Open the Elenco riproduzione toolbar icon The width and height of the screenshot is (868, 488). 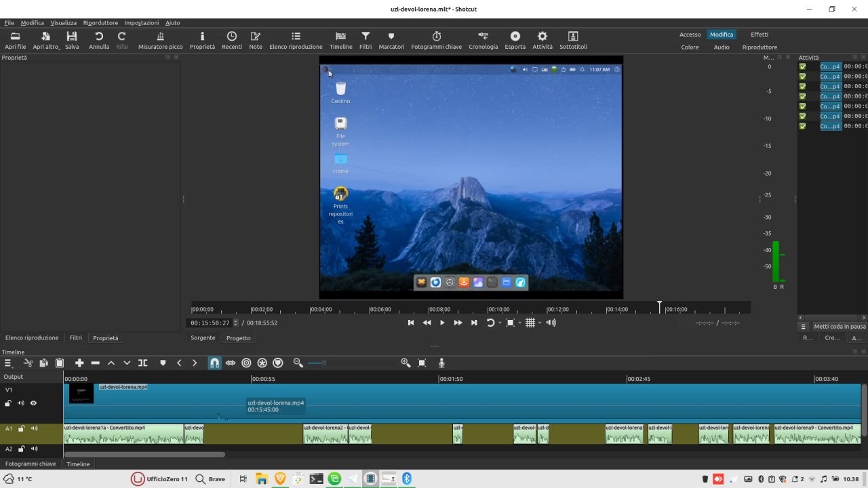(296, 41)
